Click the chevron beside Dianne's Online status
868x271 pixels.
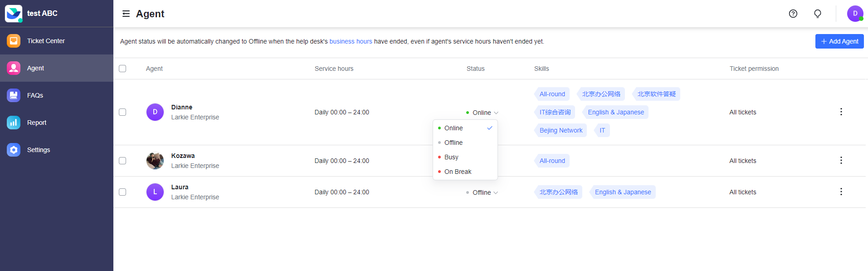pos(496,112)
